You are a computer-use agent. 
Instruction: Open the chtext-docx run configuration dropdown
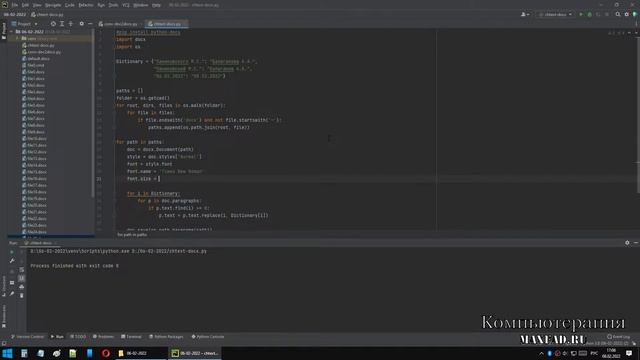[x=555, y=14]
